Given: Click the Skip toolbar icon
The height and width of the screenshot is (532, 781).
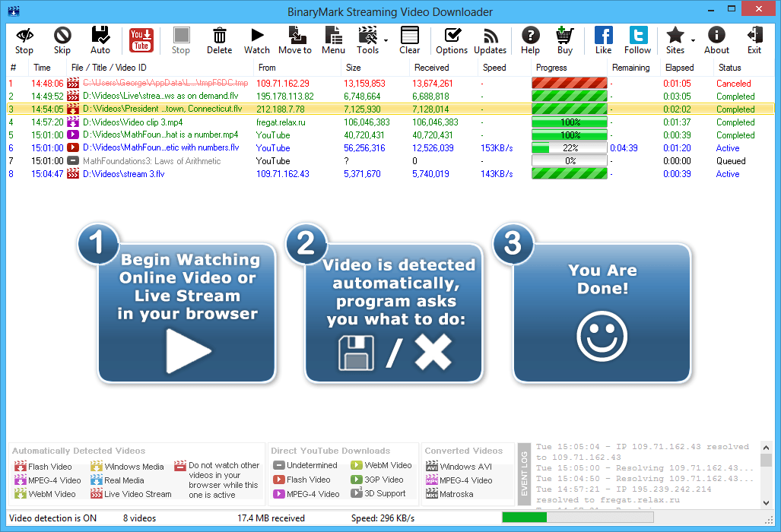Looking at the screenshot, I should (62, 35).
